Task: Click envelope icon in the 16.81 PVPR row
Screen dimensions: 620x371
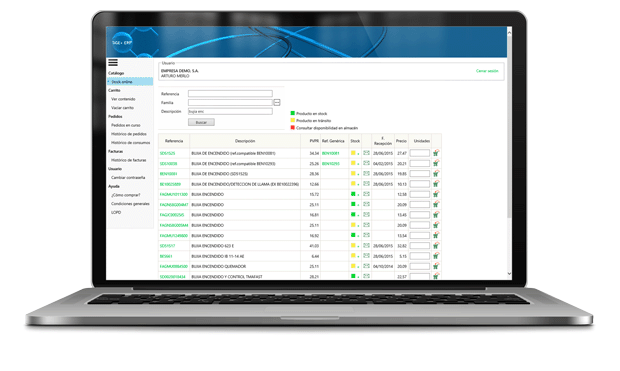Action: coord(366,214)
